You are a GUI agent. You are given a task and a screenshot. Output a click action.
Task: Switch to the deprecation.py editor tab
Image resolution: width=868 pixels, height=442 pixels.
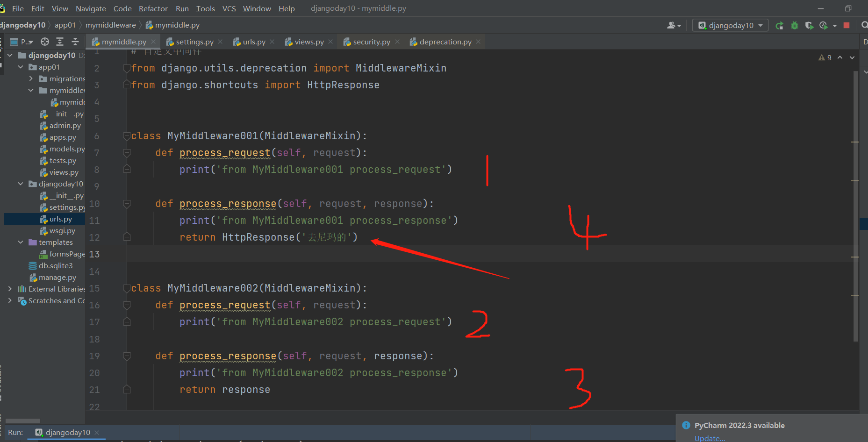coord(445,42)
